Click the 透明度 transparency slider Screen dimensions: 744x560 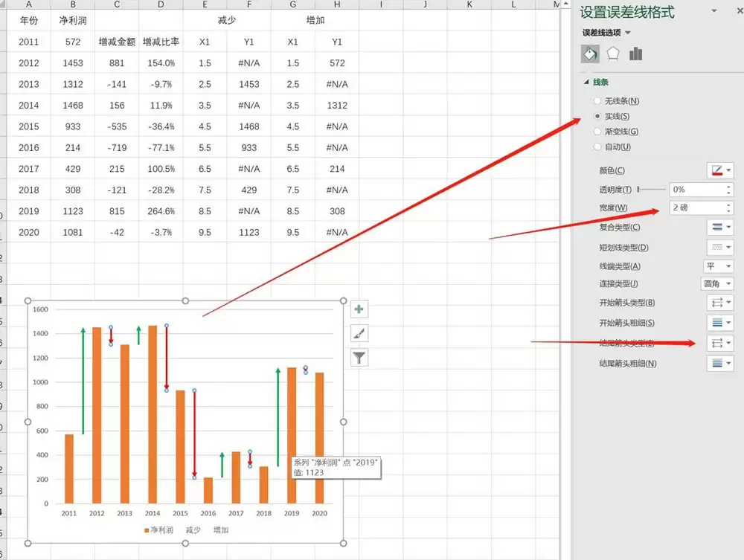click(x=651, y=190)
